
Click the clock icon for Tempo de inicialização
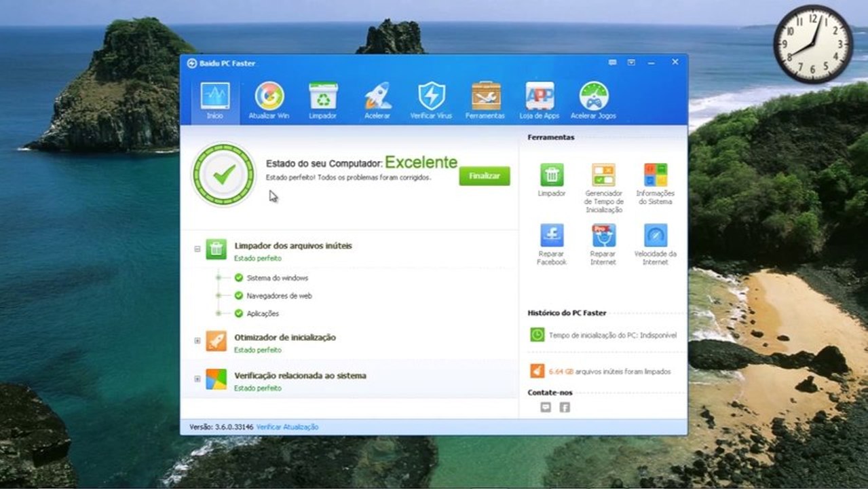537,335
